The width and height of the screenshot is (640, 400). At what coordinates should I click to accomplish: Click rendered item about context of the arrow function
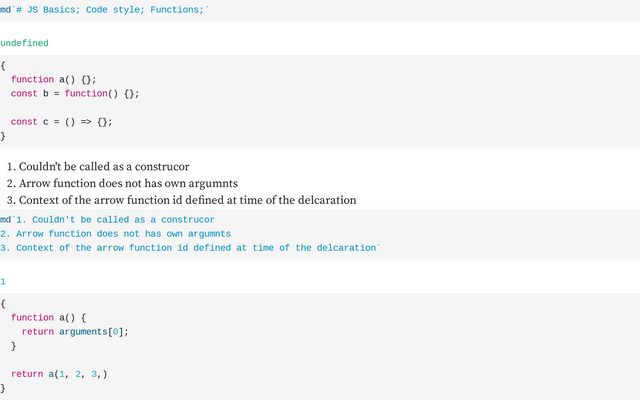point(187,200)
